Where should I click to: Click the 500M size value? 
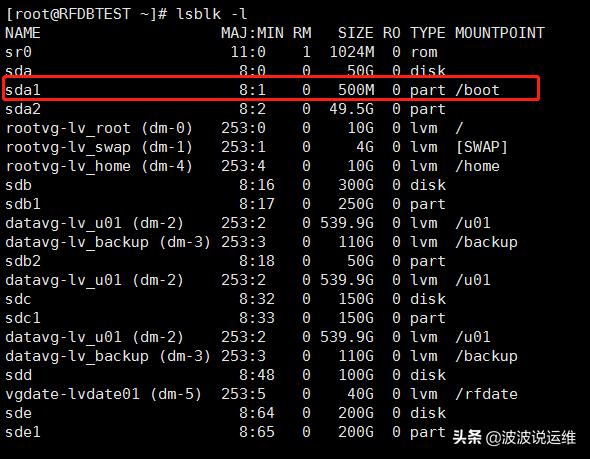(x=356, y=90)
